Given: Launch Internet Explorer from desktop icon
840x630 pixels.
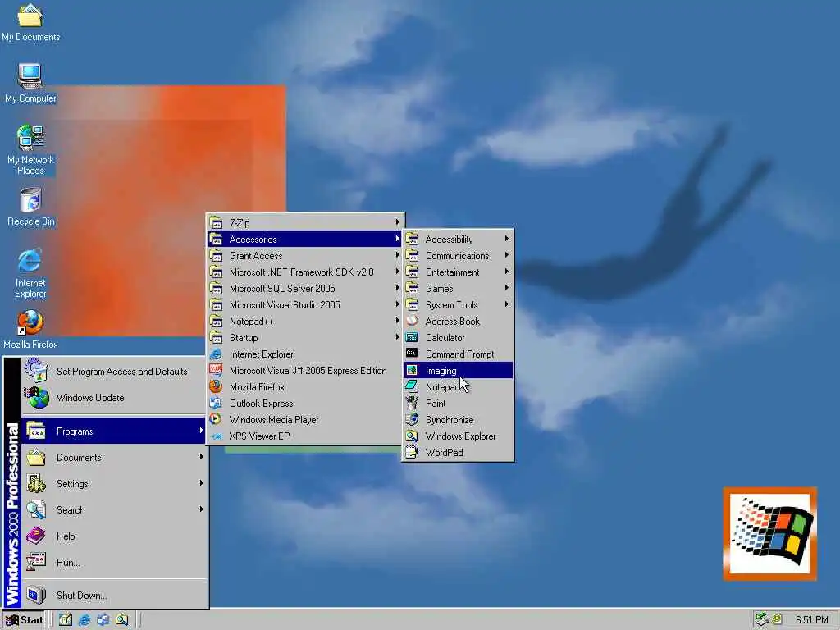Looking at the screenshot, I should click(x=30, y=273).
